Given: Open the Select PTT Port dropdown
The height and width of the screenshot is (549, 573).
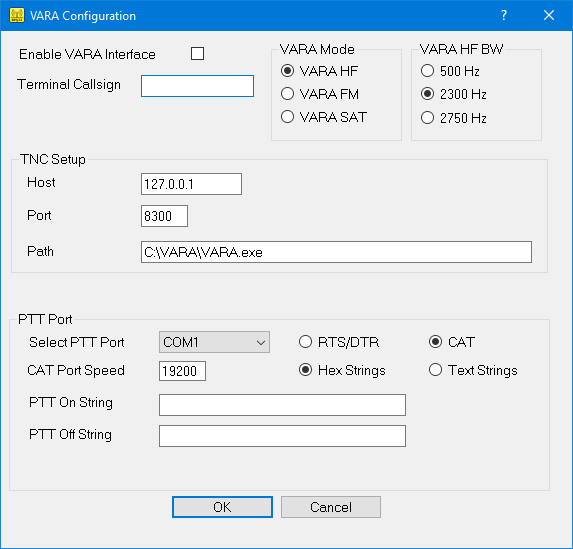Looking at the screenshot, I should [214, 342].
